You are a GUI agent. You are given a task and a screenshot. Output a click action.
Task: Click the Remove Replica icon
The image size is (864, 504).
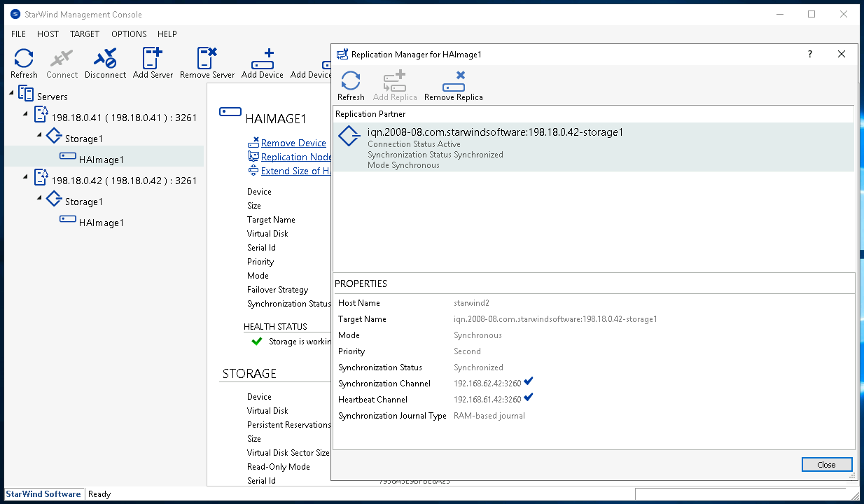454,85
